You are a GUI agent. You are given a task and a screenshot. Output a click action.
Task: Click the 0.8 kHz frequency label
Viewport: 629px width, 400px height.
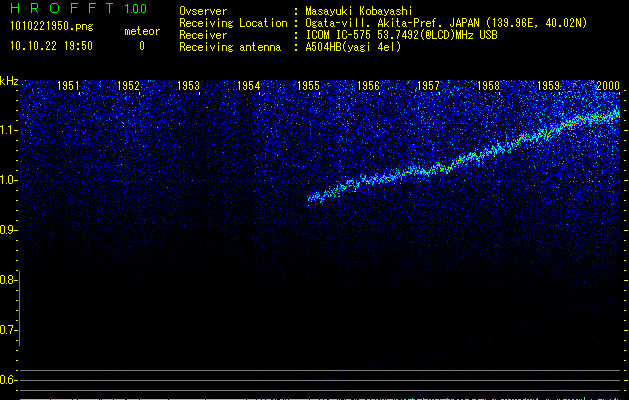[8, 280]
